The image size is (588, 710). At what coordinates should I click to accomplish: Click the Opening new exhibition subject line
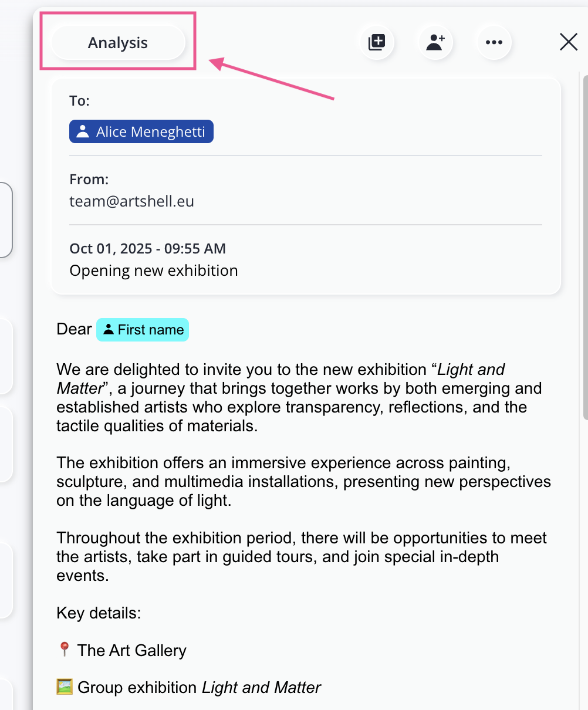click(x=154, y=271)
